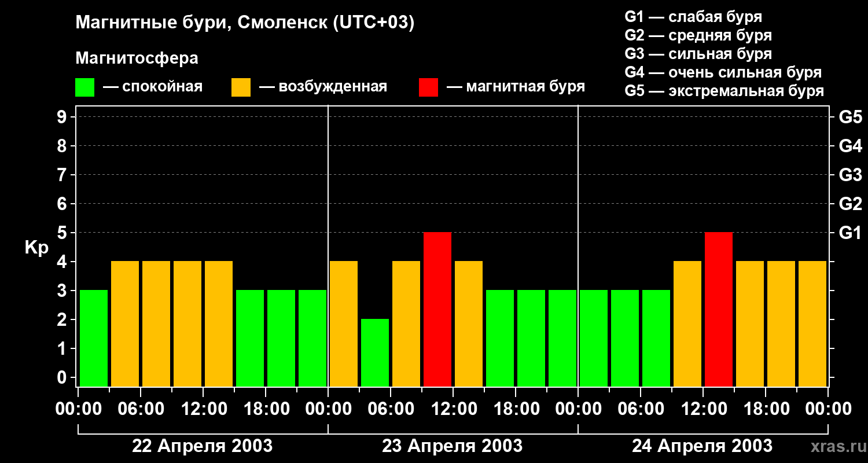Click the G5 label on the right axis
This screenshot has width=868, height=463.
pos(851,117)
